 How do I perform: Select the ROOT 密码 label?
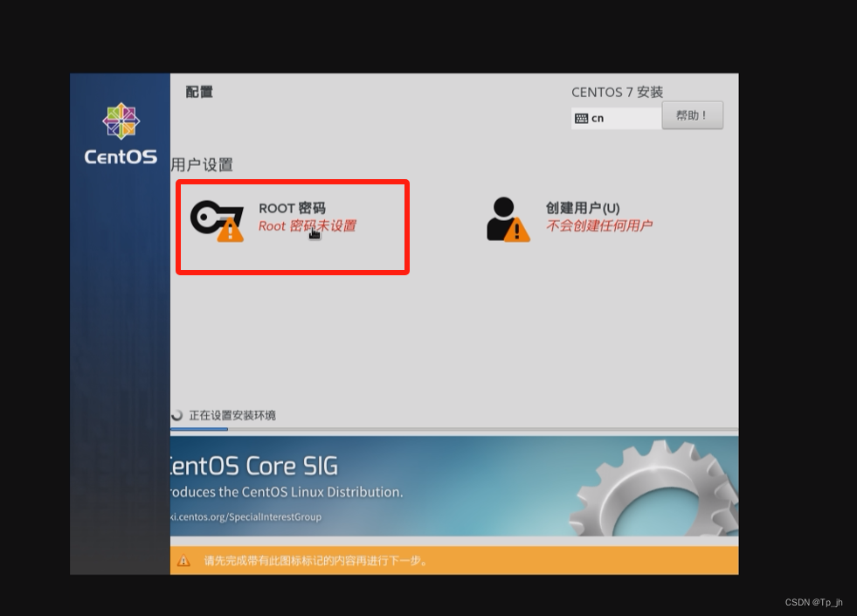coord(292,208)
